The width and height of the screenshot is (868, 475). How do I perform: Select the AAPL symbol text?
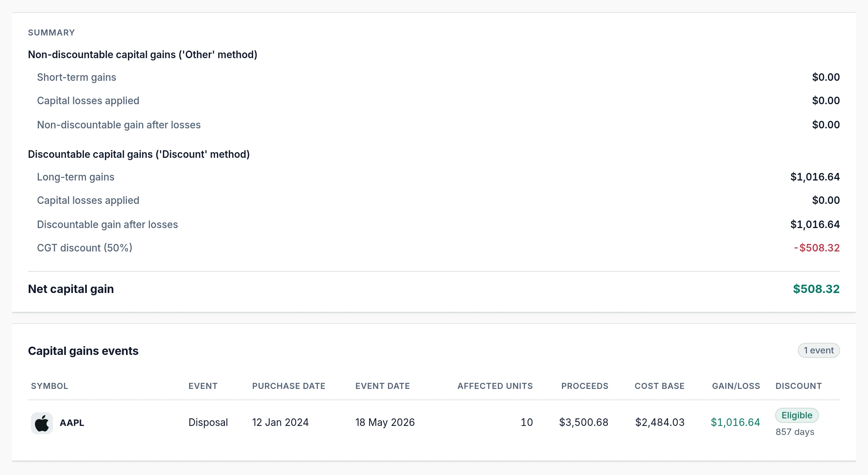[72, 423]
